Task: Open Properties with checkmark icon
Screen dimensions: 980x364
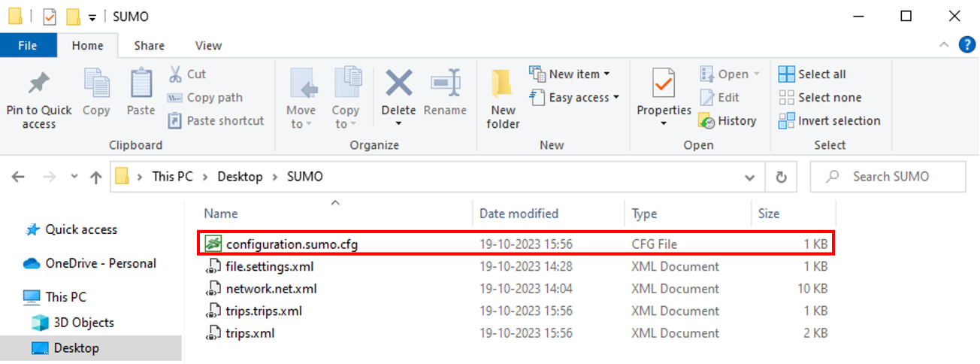Action: [664, 83]
